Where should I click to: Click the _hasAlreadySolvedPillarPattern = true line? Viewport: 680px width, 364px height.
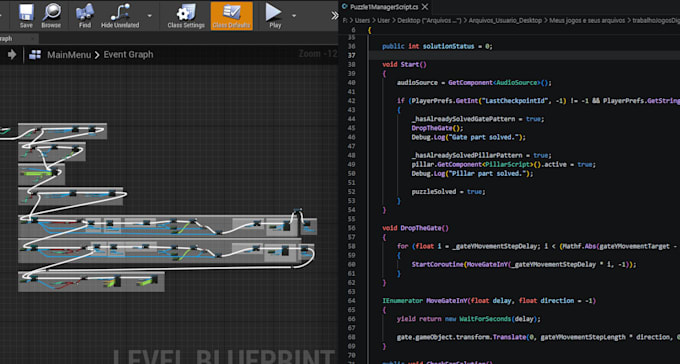pyautogui.click(x=481, y=155)
